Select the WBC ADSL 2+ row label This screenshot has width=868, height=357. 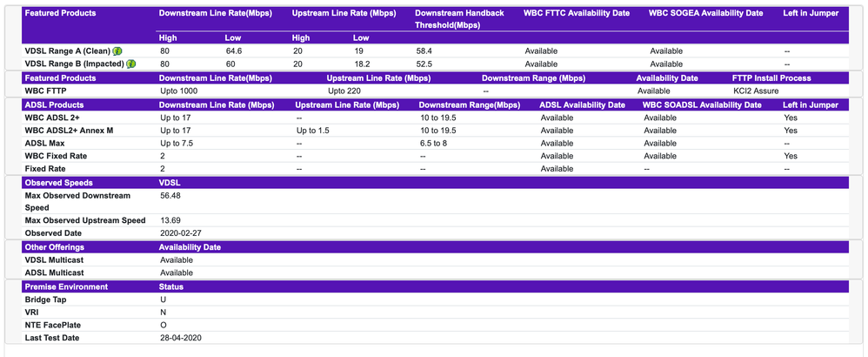[52, 118]
